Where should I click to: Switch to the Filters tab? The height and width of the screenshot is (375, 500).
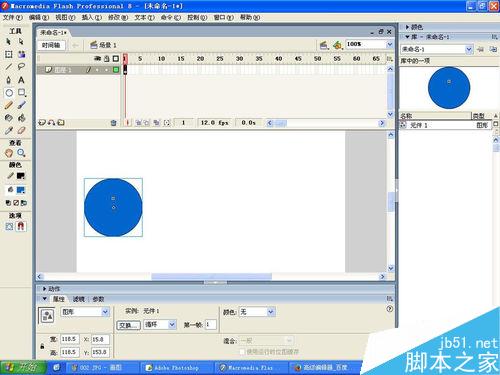(x=79, y=299)
